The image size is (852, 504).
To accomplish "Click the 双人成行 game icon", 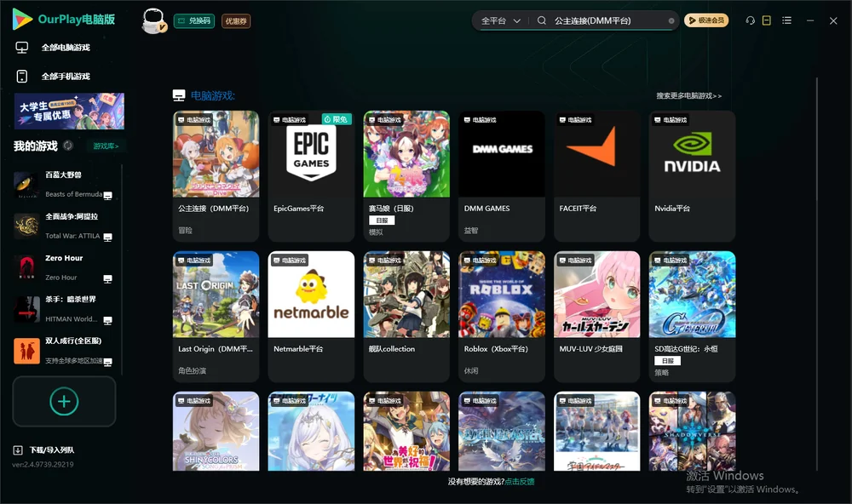I will click(x=26, y=351).
